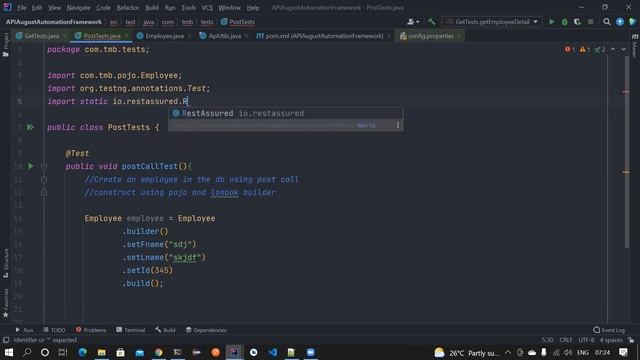Open the user account icon dropdown
640x360 pixels.
tap(413, 22)
